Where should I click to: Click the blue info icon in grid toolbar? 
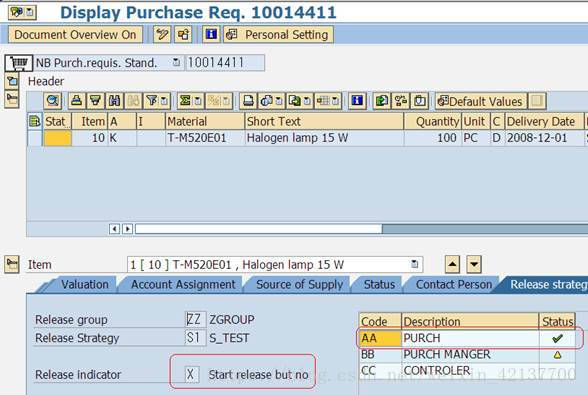pos(357,101)
